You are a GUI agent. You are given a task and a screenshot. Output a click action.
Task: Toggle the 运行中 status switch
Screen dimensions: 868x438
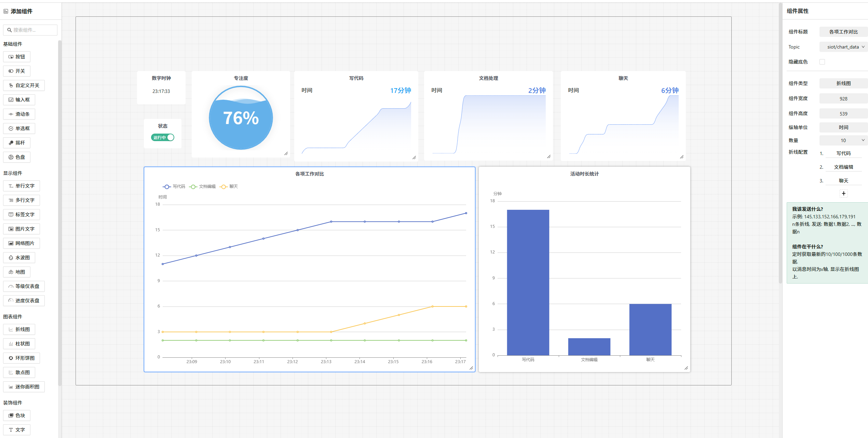(x=163, y=137)
